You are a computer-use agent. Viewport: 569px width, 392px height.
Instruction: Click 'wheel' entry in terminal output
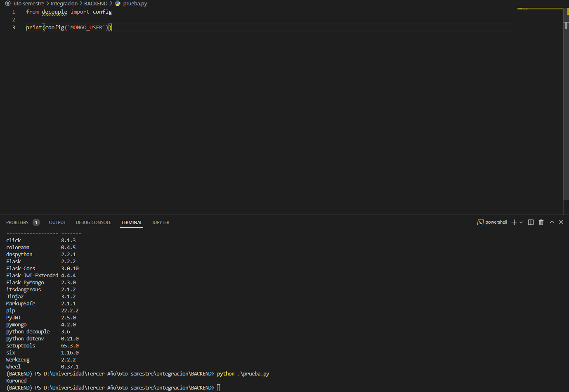pyautogui.click(x=13, y=367)
